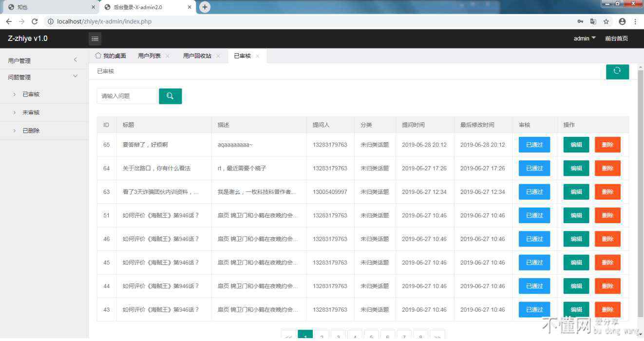Toggle the sidebar hamburger menu icon
644x341 pixels.
pyautogui.click(x=95, y=39)
